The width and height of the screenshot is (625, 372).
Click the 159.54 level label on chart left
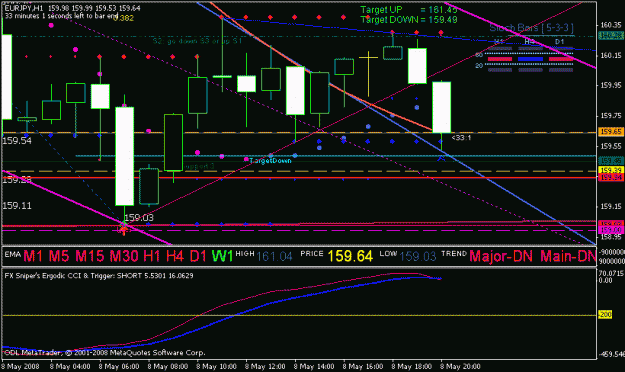(17, 141)
